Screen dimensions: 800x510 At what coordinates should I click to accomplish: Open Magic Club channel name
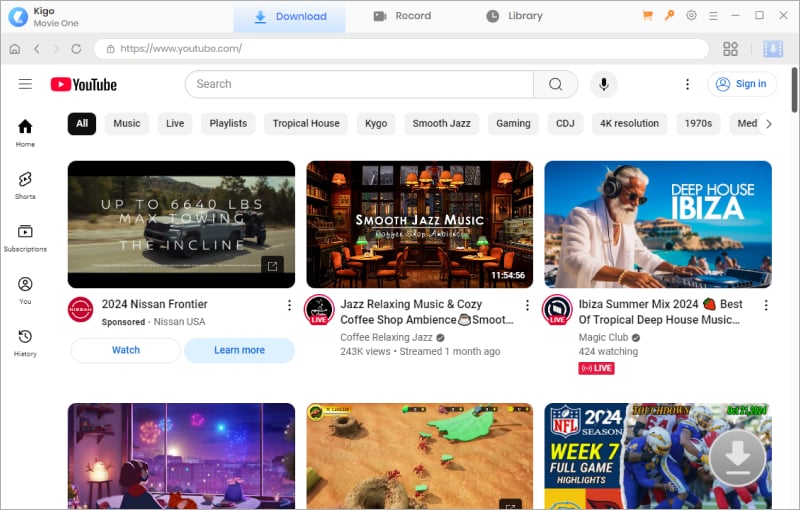click(603, 338)
